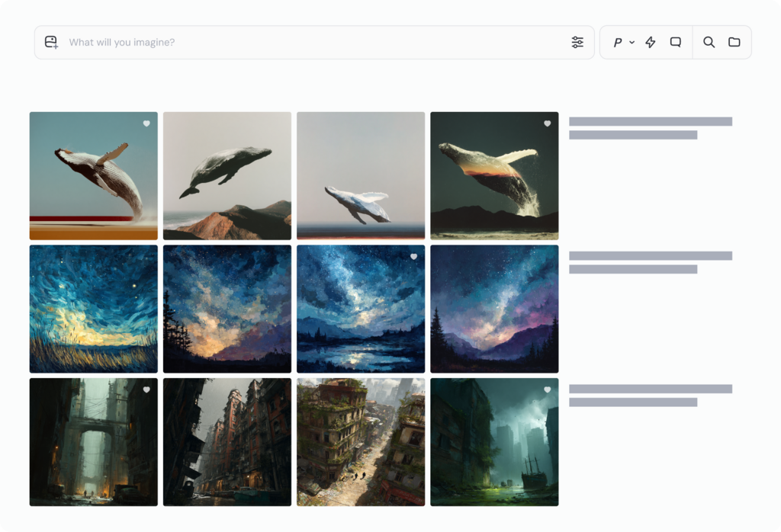This screenshot has height=532, width=781.
Task: Open the gliding whale over hills thumbnail
Action: [x=227, y=175]
